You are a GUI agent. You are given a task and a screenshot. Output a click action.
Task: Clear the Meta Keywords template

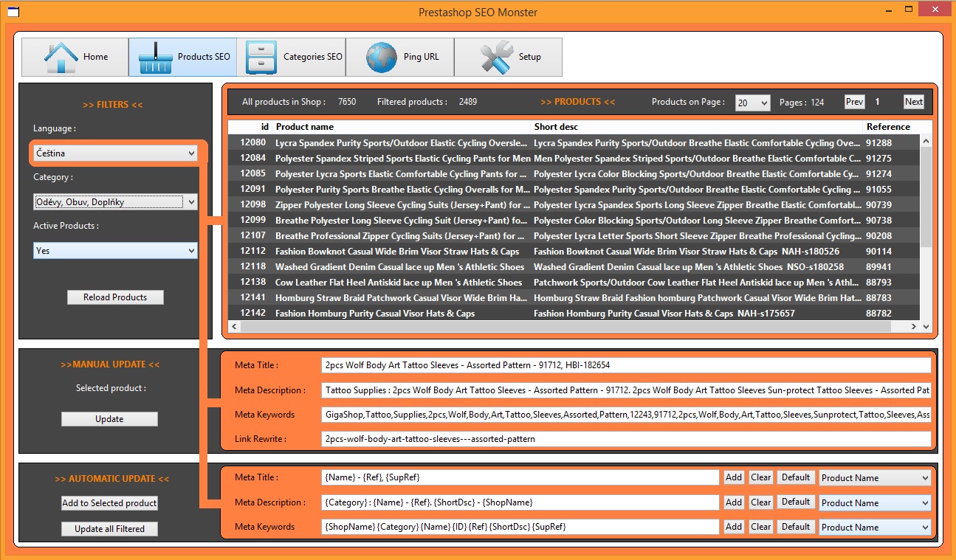(761, 527)
